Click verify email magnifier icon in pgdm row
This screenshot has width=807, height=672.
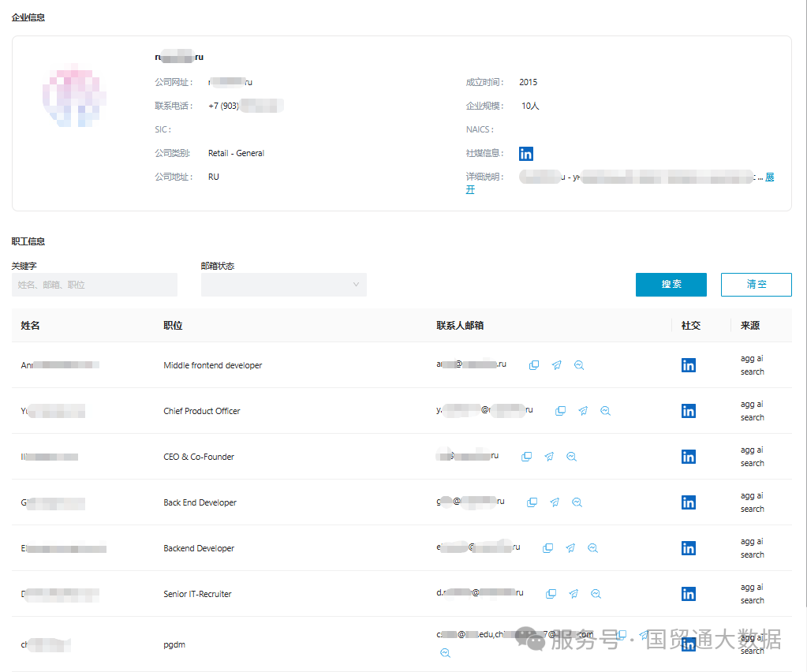coord(445,653)
